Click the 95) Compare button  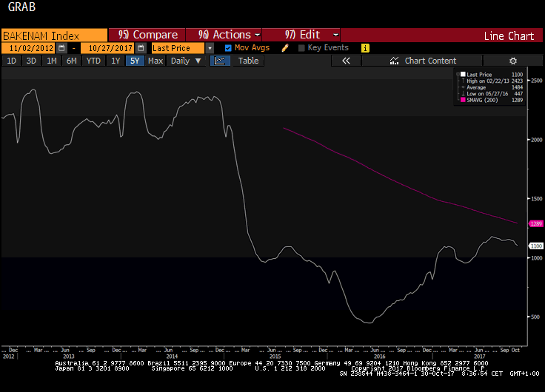coord(147,35)
